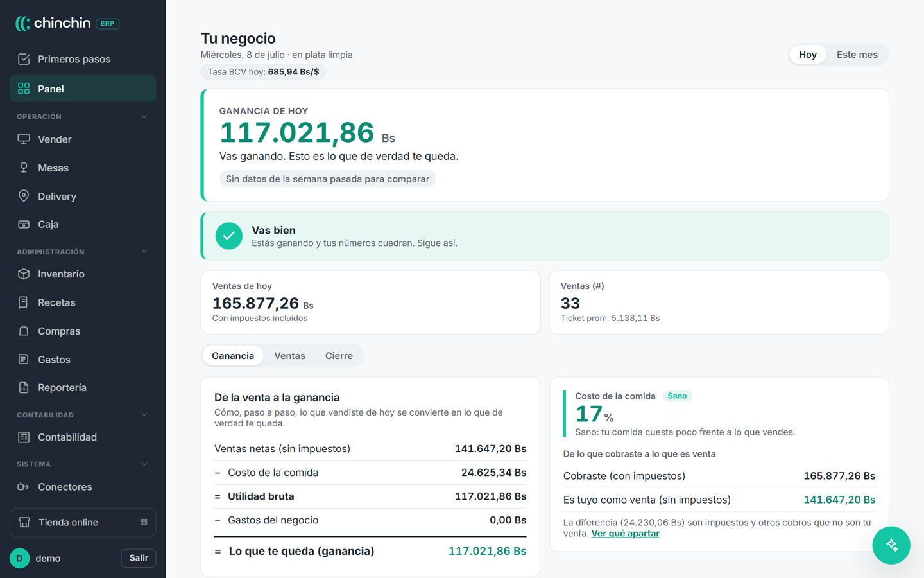Open Compras shopping bag icon
924x578 pixels.
[x=24, y=331]
